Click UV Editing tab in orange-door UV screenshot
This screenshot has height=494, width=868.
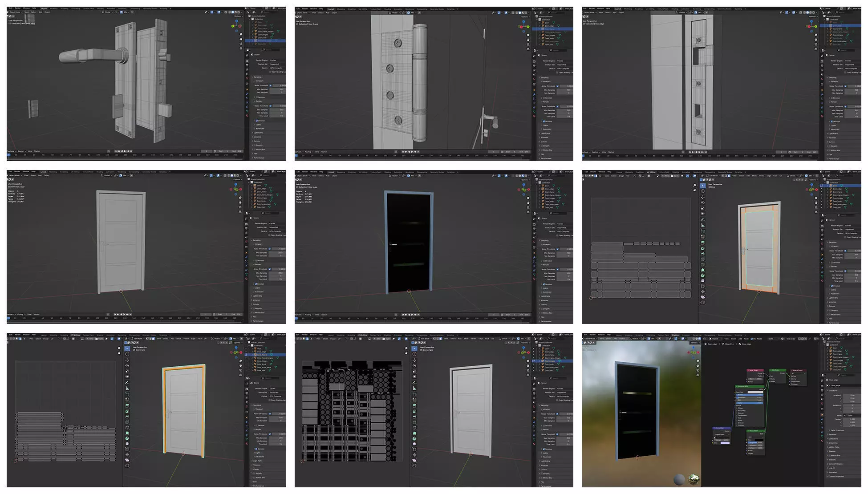click(x=651, y=172)
